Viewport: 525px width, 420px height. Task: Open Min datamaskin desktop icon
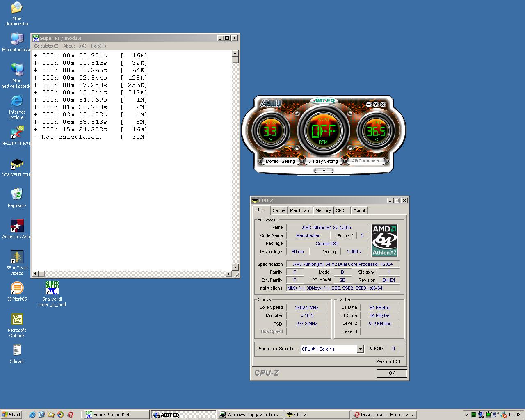point(17,42)
